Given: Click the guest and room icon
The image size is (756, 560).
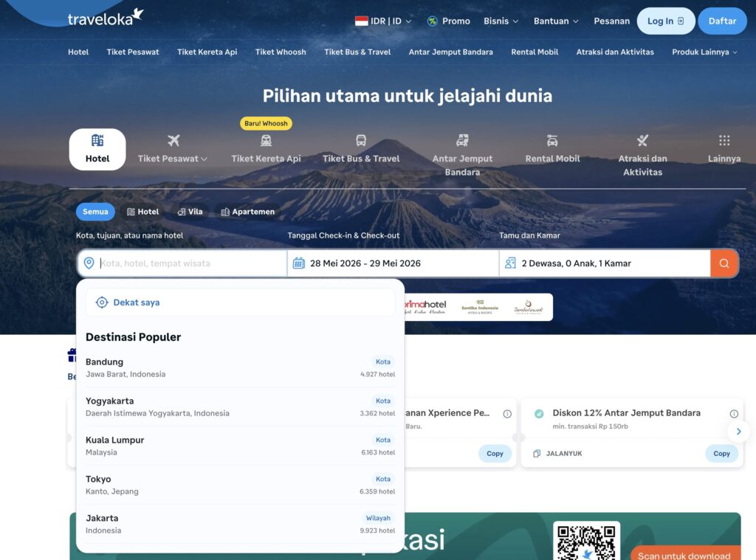Looking at the screenshot, I should tap(510, 263).
